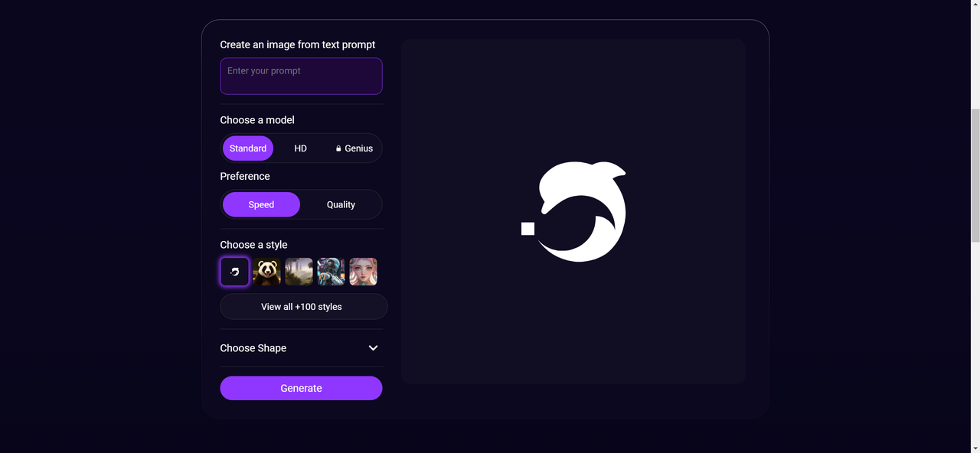The image size is (980, 453).
Task: Set preference to Quality
Action: pos(341,204)
